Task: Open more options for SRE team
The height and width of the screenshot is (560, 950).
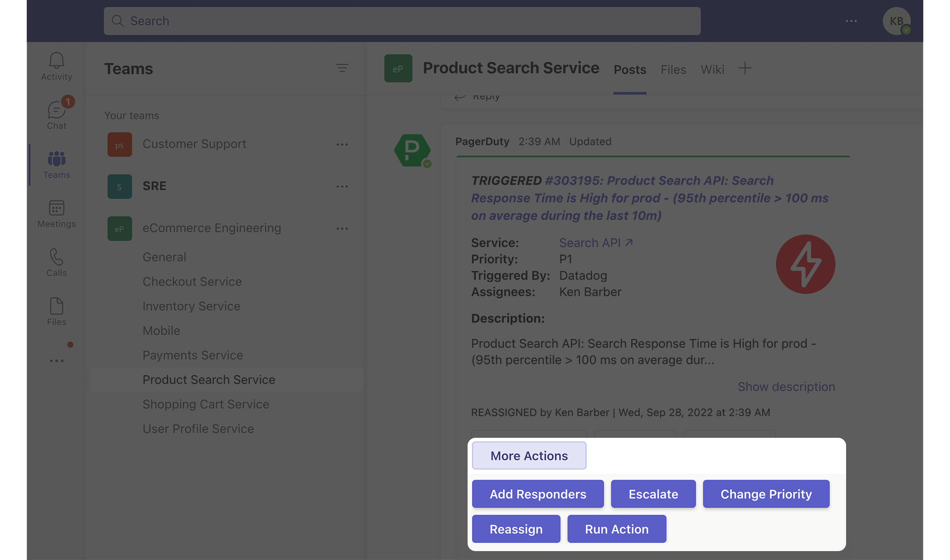Action: [342, 187]
